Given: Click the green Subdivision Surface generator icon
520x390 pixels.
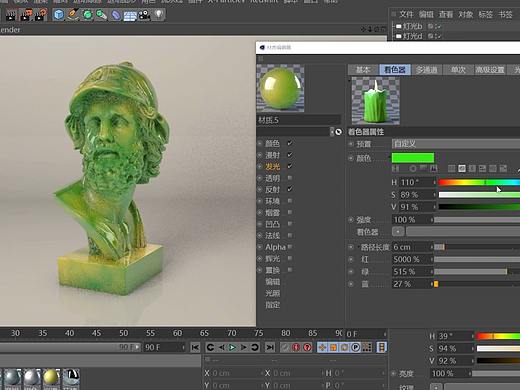Looking at the screenshot, I should pos(87,15).
